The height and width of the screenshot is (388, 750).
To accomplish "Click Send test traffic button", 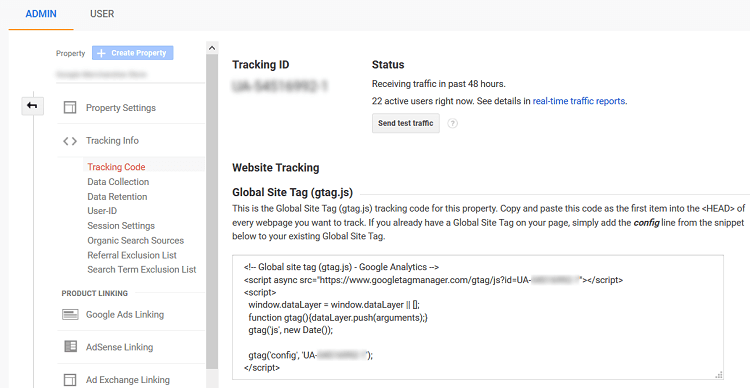I will [406, 123].
